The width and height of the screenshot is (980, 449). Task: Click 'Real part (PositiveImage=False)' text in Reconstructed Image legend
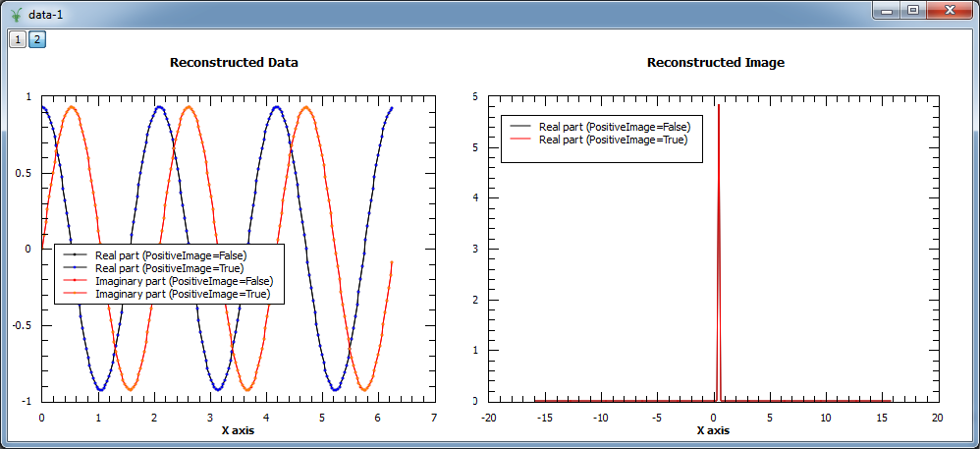pyautogui.click(x=615, y=127)
